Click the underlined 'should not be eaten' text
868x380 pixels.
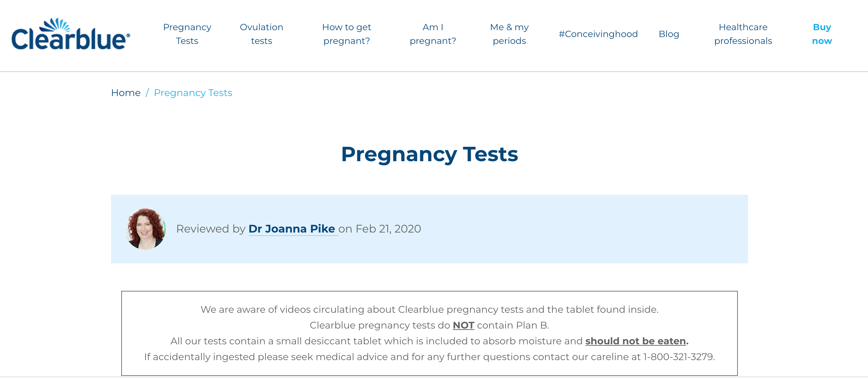[x=635, y=341]
